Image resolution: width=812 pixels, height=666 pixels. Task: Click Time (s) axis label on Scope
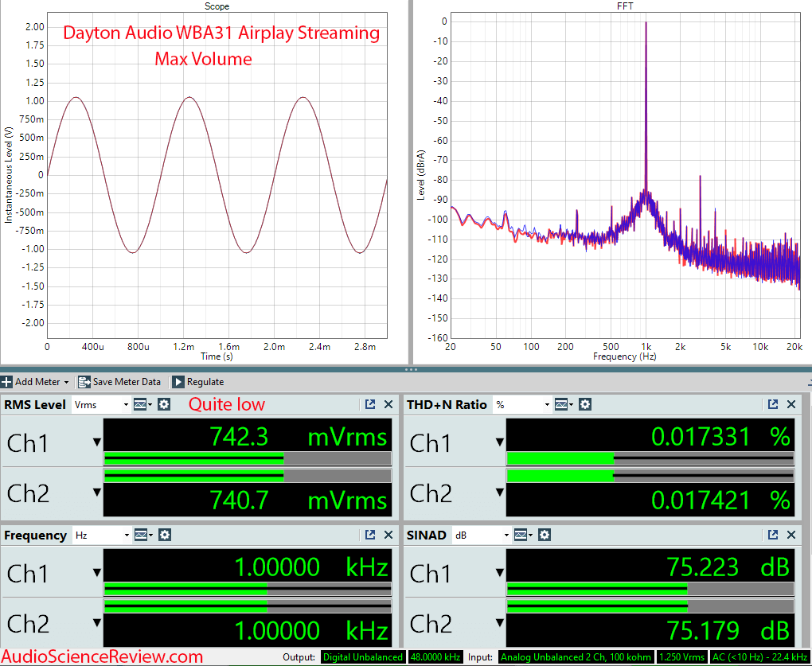pyautogui.click(x=217, y=356)
